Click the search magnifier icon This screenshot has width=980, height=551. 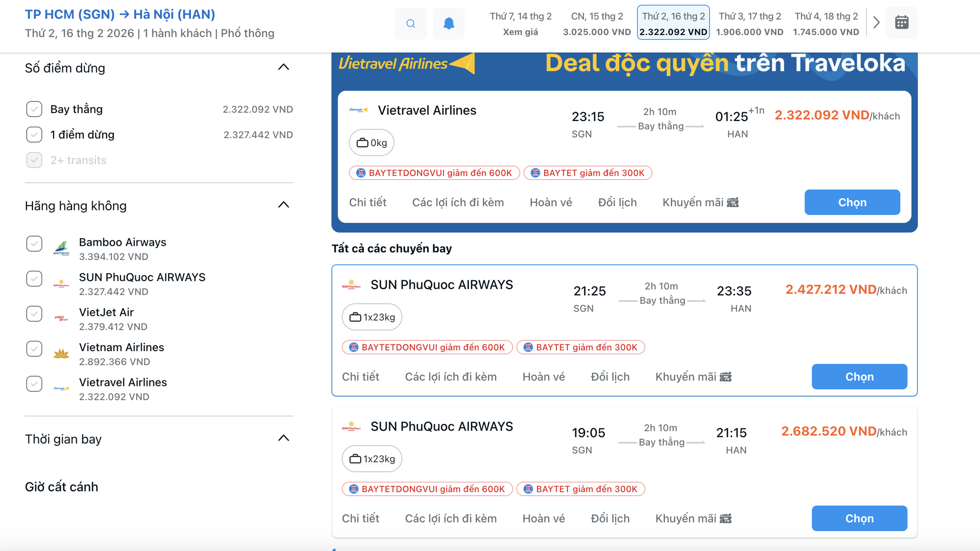pos(411,24)
